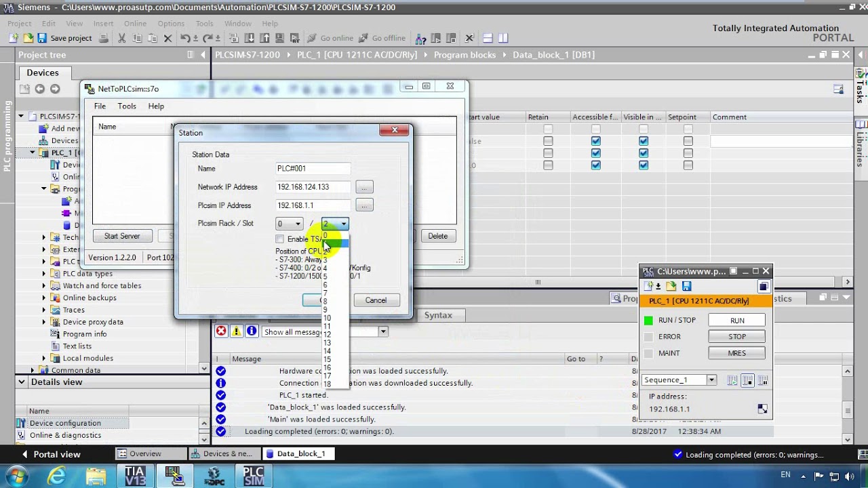The width and height of the screenshot is (868, 488).
Task: Toggle first row Setpoint checkbox
Action: tap(688, 129)
